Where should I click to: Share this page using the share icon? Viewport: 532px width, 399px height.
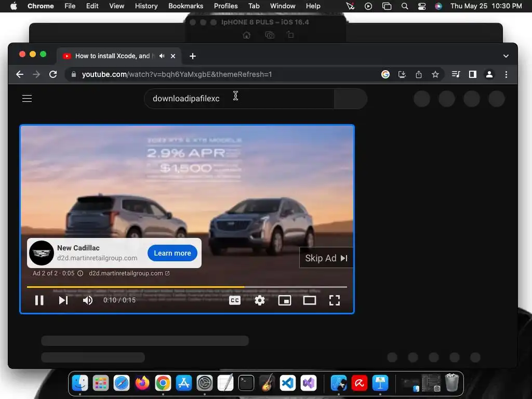419,74
